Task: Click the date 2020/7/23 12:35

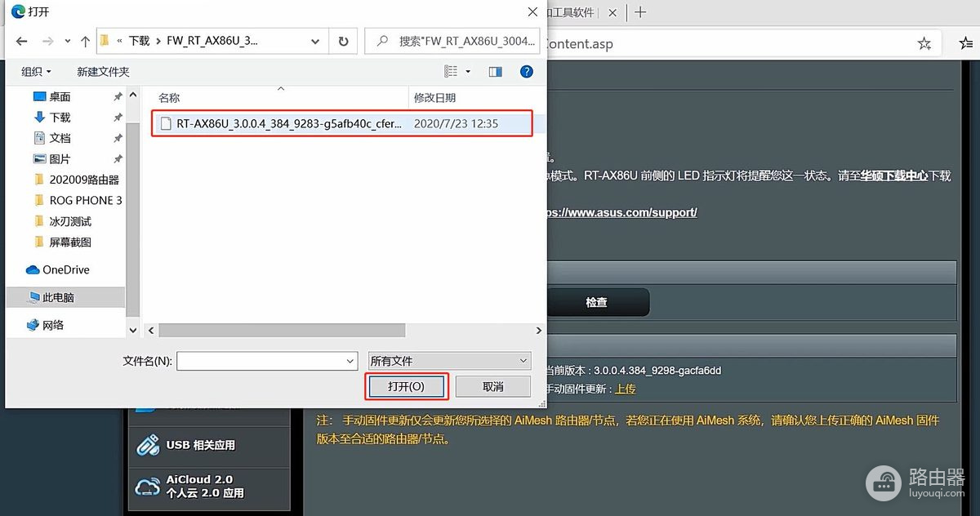Action: (x=456, y=123)
